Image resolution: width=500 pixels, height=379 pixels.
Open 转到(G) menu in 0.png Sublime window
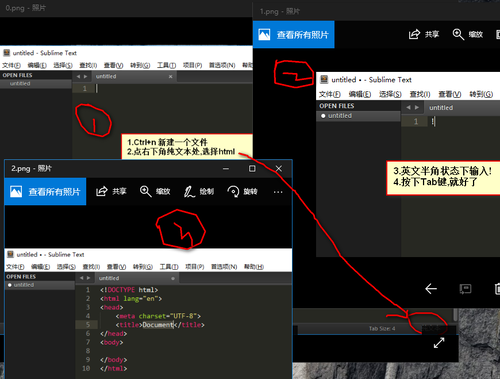(x=140, y=65)
